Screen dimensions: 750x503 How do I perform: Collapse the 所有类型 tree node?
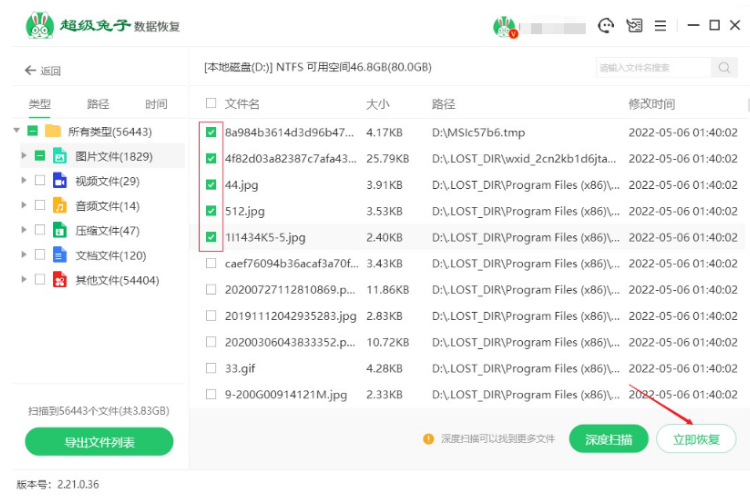pyautogui.click(x=17, y=131)
